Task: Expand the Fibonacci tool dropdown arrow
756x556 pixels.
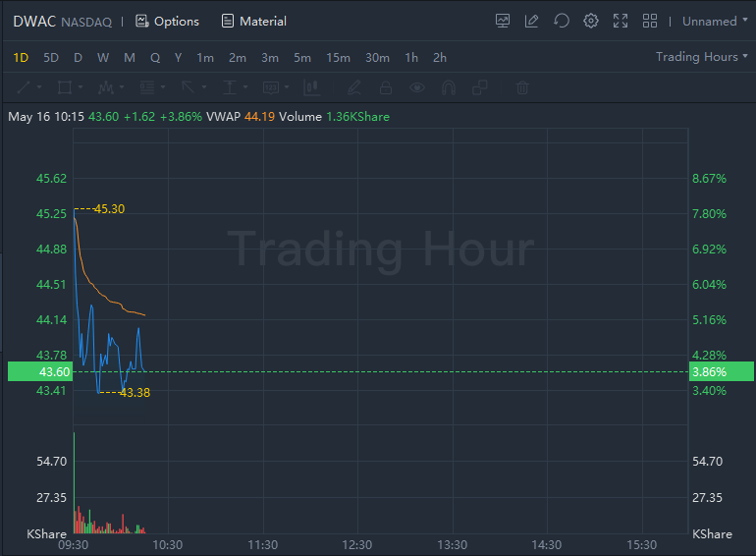Action: tap(163, 87)
